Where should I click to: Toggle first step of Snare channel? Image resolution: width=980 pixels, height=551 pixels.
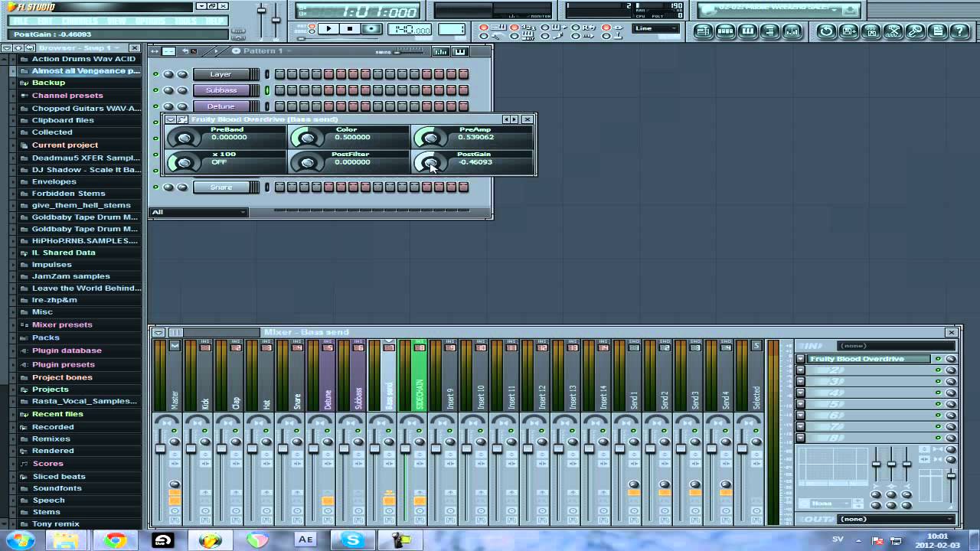click(279, 187)
